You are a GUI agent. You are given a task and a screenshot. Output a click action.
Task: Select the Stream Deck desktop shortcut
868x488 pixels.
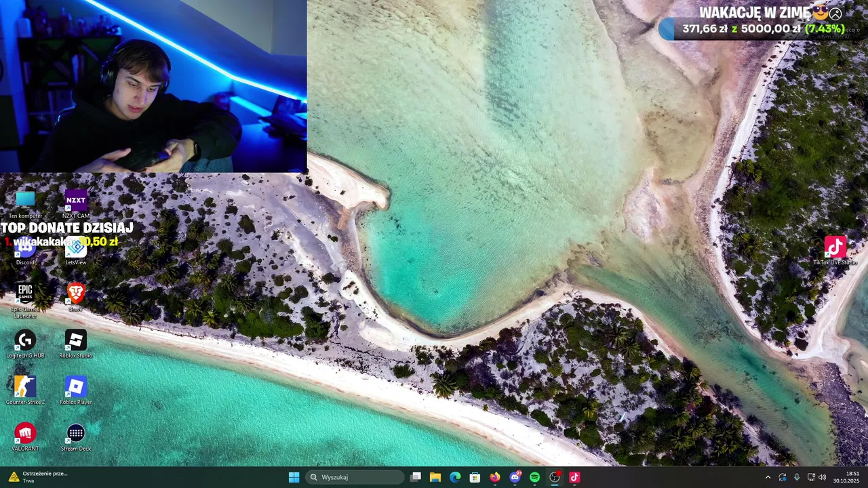click(76, 437)
